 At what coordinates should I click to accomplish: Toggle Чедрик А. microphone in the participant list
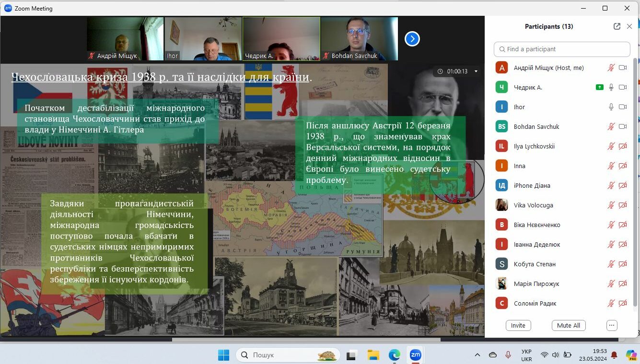[x=611, y=87]
